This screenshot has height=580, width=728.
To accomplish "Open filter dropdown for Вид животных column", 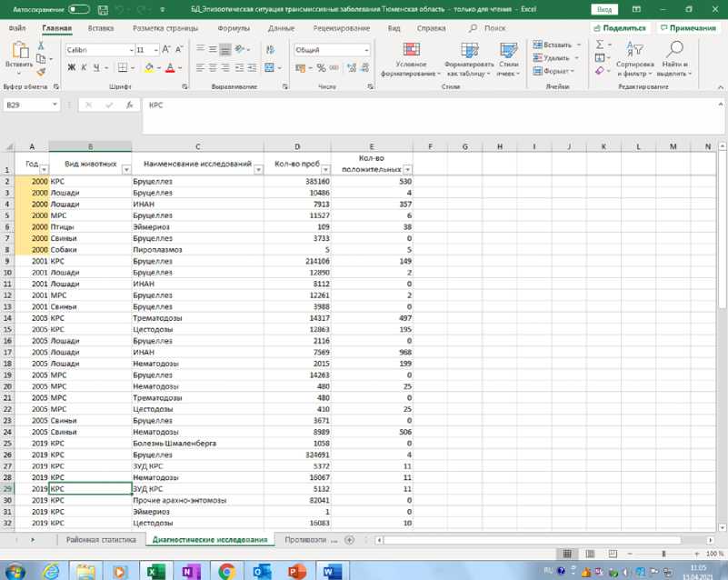I will (125, 169).
